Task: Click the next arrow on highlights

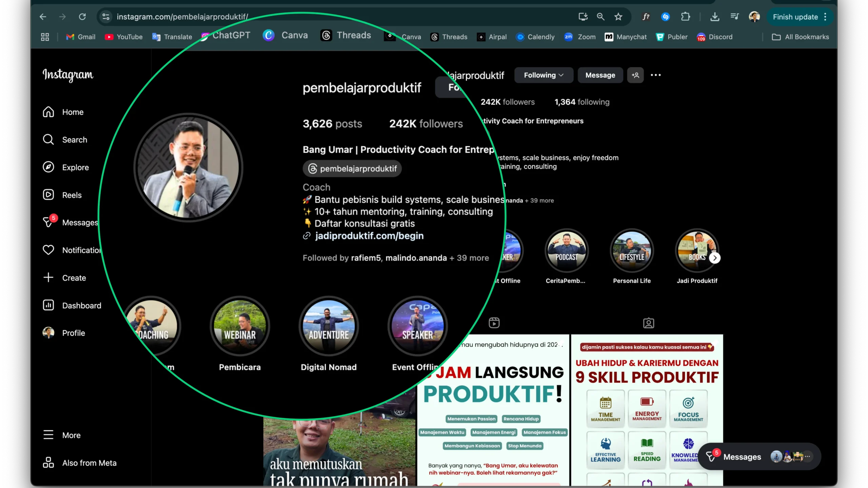Action: coord(715,258)
